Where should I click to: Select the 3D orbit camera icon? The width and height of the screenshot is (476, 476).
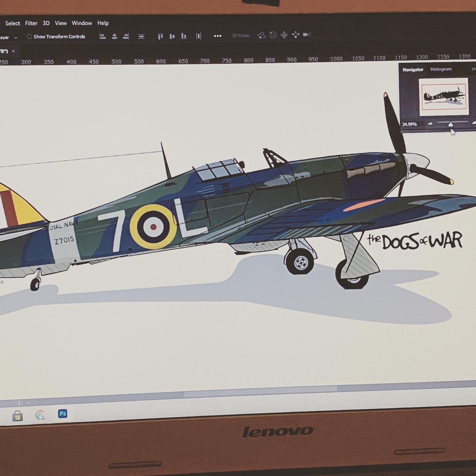[x=261, y=35]
